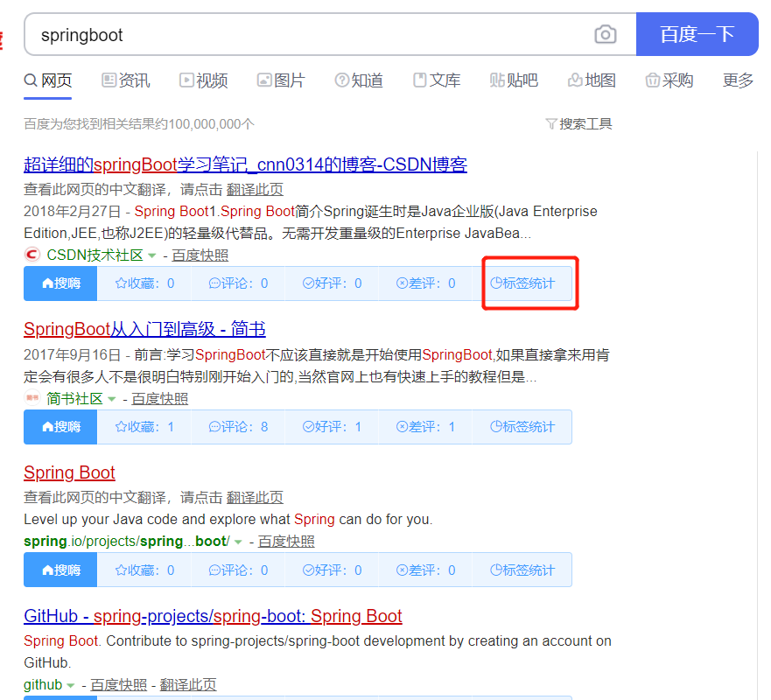Click 好评: 0 under the spring.io result
The height and width of the screenshot is (700, 771).
click(332, 570)
